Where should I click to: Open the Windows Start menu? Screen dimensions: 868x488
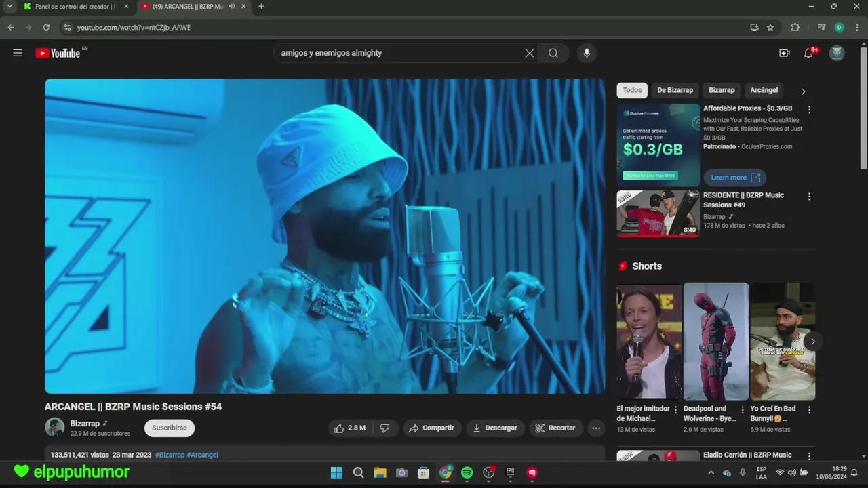(336, 472)
